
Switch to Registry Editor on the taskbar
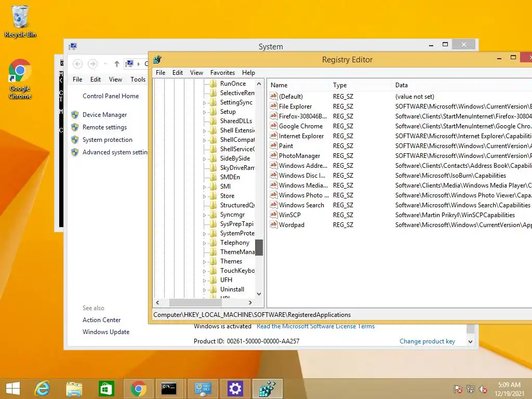268,389
